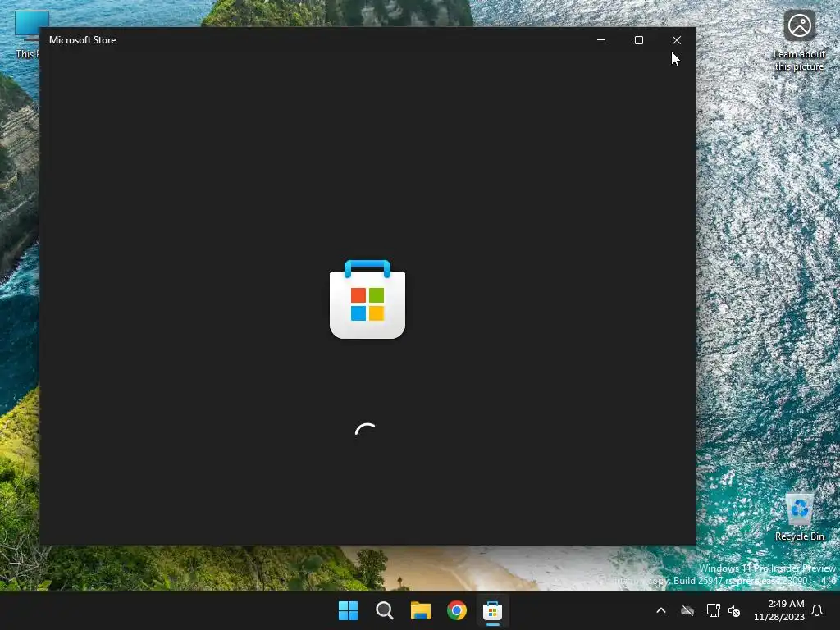The width and height of the screenshot is (840, 630).
Task: Select the This PC desktop icon
Action: click(x=27, y=34)
